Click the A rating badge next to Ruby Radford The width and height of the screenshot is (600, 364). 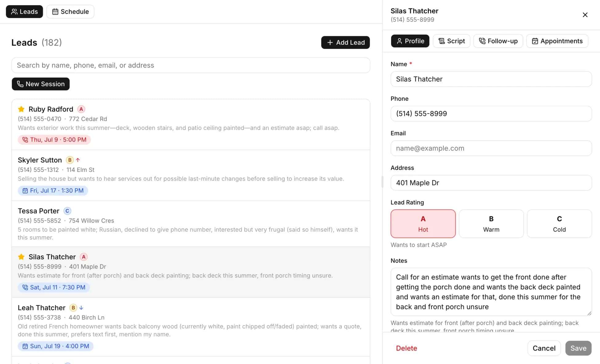pyautogui.click(x=81, y=109)
